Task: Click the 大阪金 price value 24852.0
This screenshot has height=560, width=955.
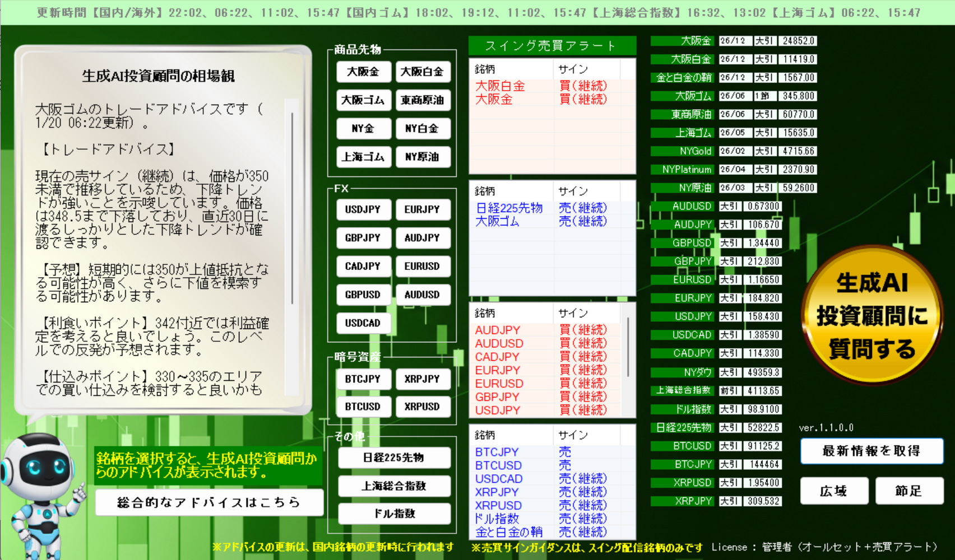Action: tap(798, 41)
